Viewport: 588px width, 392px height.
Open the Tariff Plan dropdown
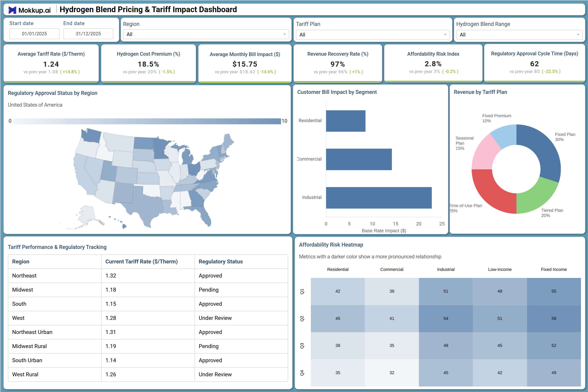tap(373, 34)
